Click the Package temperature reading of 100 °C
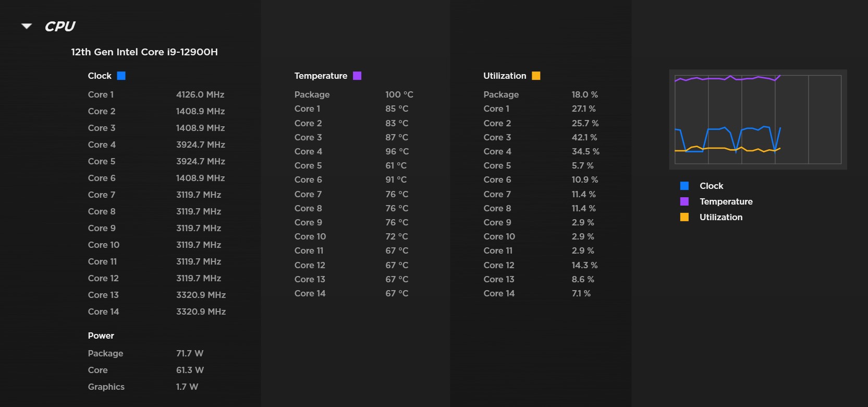The height and width of the screenshot is (407, 868). point(399,94)
